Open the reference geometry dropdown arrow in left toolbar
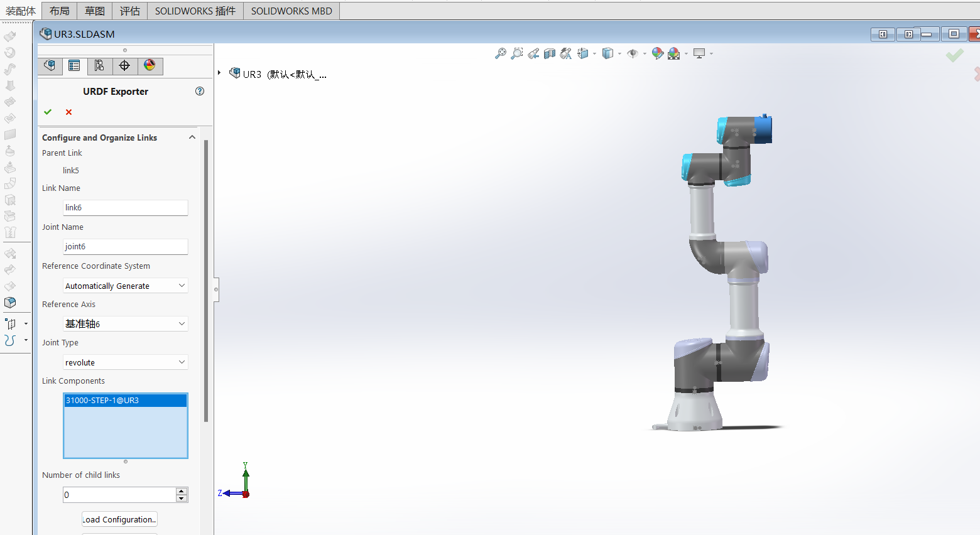The width and height of the screenshot is (980, 535). tap(26, 324)
